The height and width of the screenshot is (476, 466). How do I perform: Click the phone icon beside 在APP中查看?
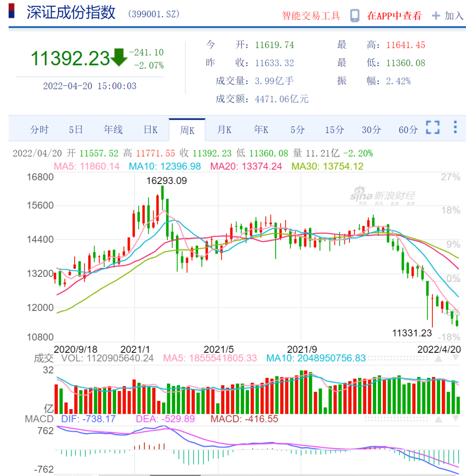click(355, 16)
